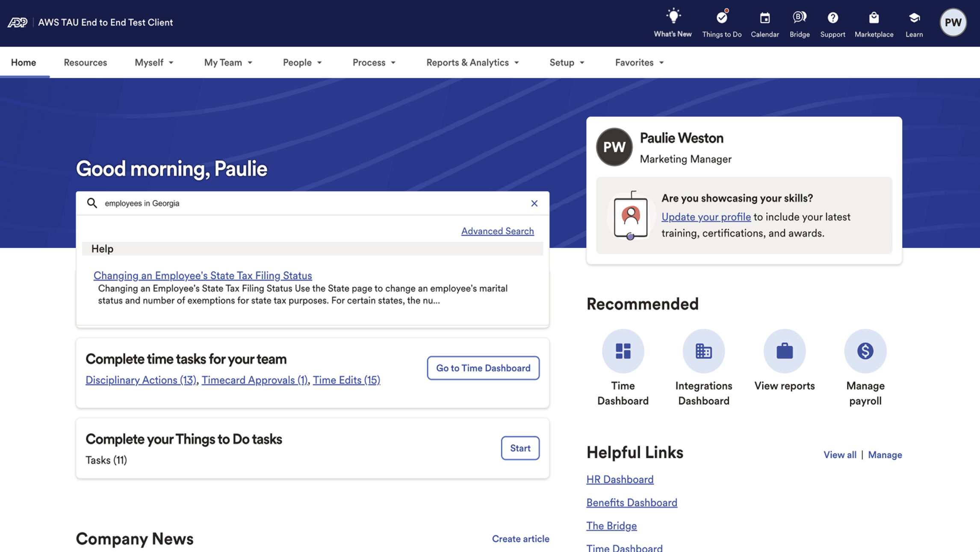Click the Calendar icon in header
The image size is (980, 552).
click(765, 18)
